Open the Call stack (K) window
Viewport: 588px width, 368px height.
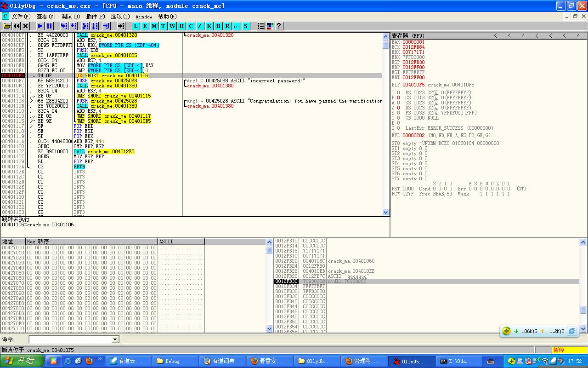[209, 26]
